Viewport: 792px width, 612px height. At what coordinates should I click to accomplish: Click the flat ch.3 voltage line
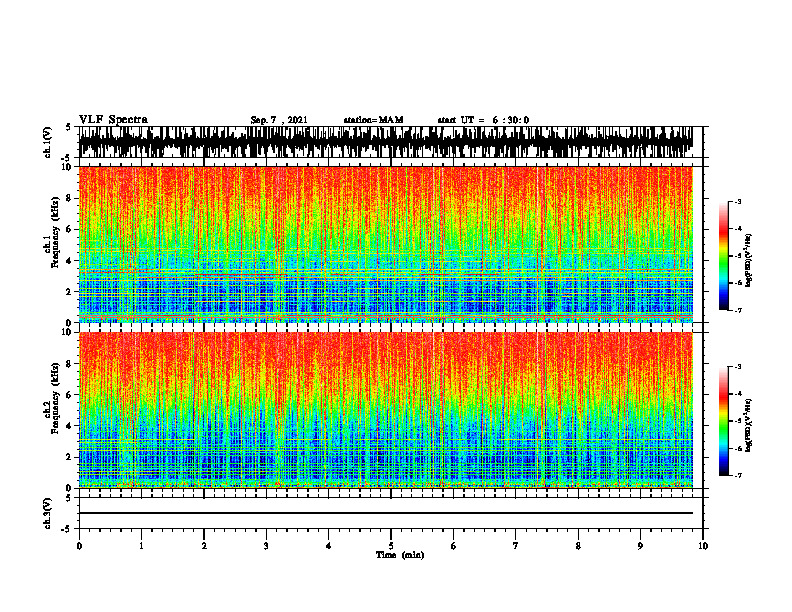point(385,513)
